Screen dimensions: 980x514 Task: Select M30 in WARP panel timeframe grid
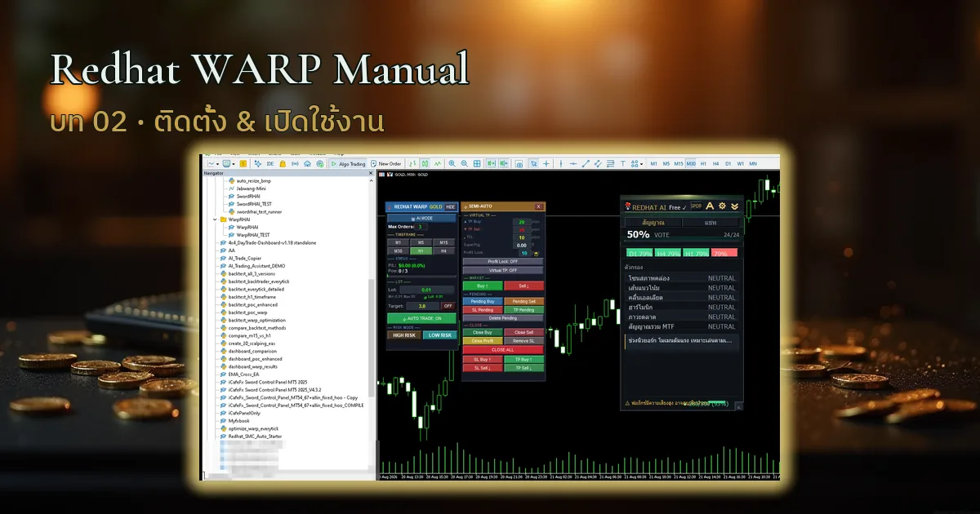click(x=399, y=251)
